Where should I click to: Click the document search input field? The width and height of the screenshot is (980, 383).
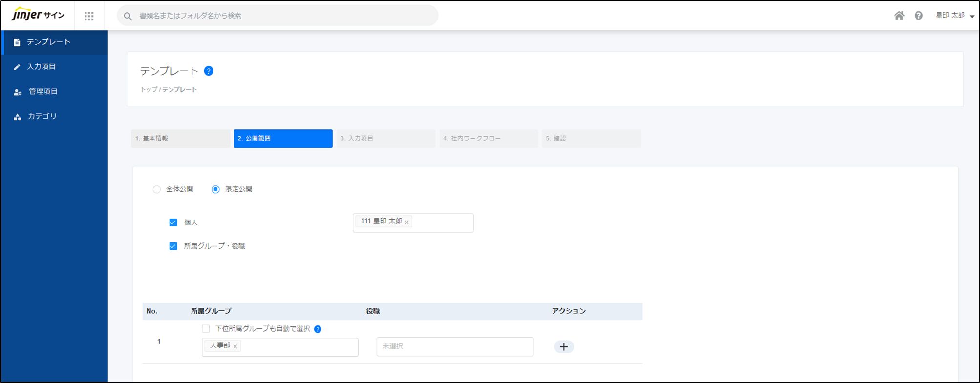[283, 16]
